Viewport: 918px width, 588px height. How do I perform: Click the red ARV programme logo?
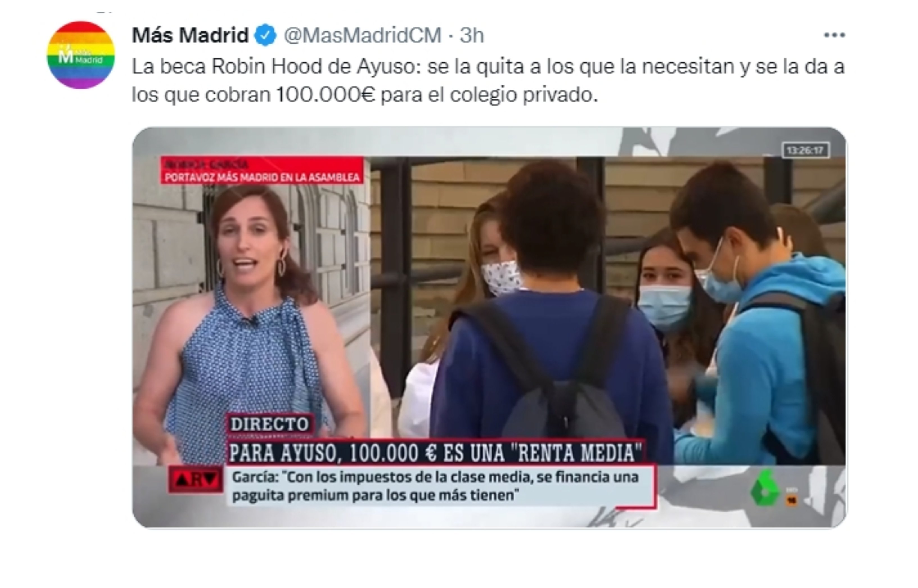click(x=195, y=479)
